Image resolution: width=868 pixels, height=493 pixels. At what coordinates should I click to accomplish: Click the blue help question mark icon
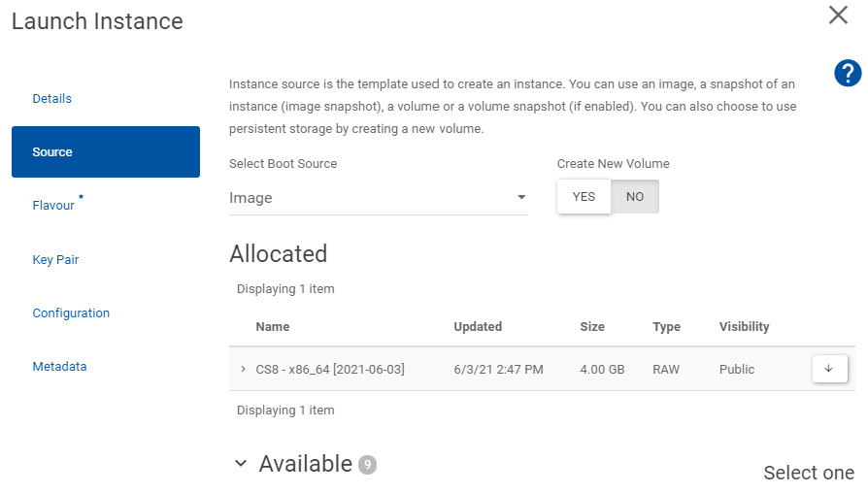[848, 73]
